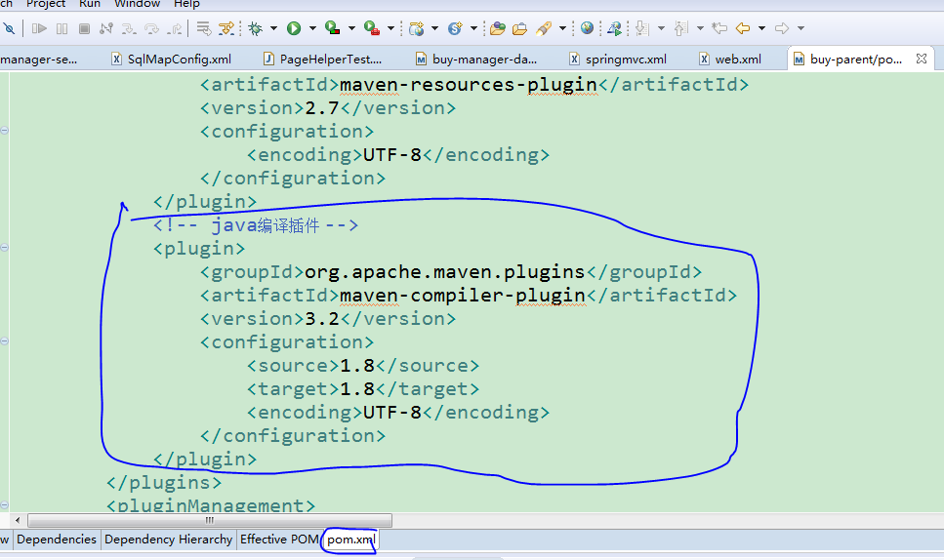
Task: Toggle Skip All Breakpoints icon
Action: tap(9, 28)
